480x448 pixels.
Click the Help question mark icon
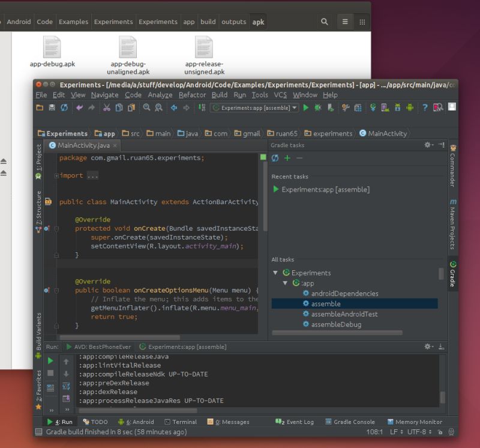tap(425, 107)
